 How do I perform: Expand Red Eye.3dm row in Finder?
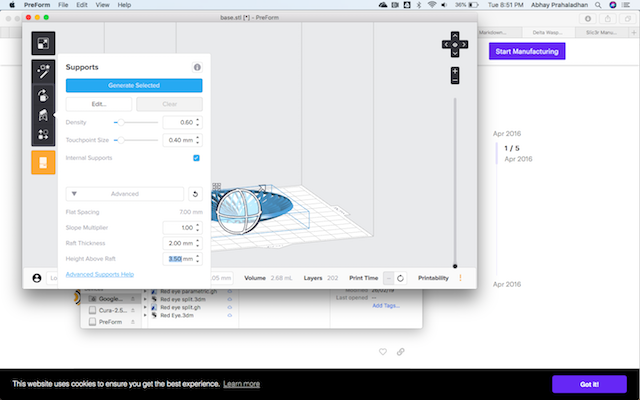pyautogui.click(x=145, y=316)
